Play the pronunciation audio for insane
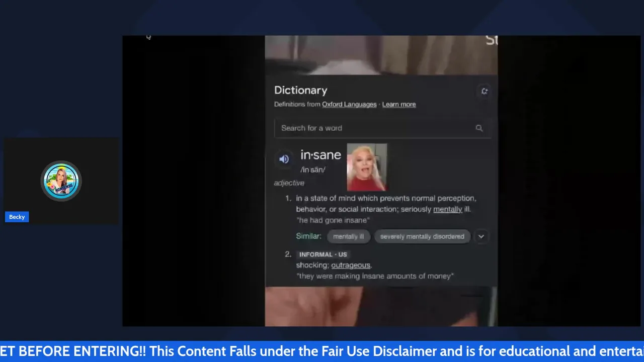 284,159
